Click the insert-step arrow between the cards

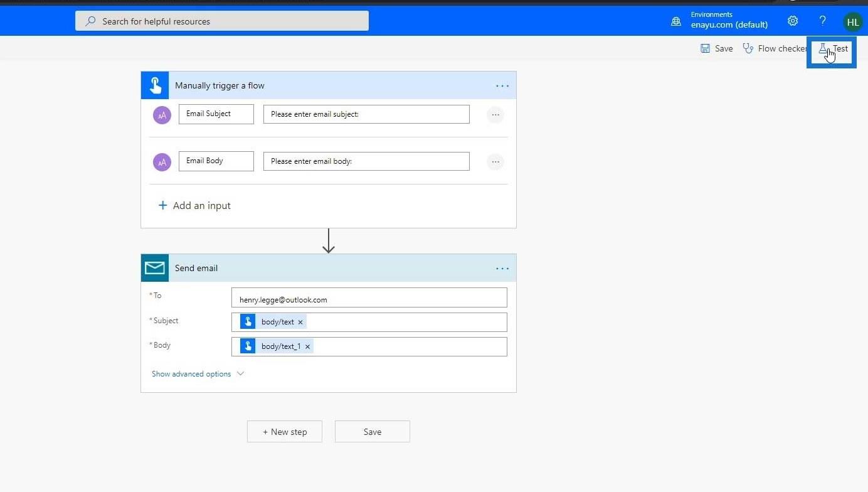328,241
